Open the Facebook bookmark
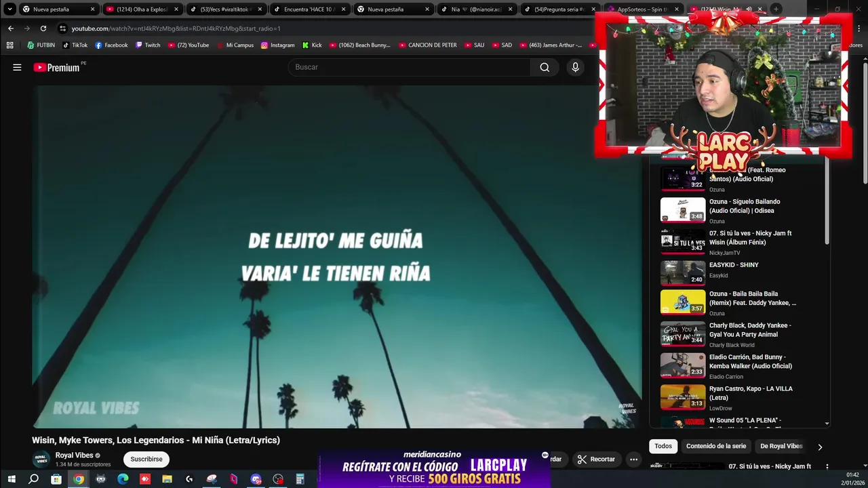 click(x=111, y=45)
